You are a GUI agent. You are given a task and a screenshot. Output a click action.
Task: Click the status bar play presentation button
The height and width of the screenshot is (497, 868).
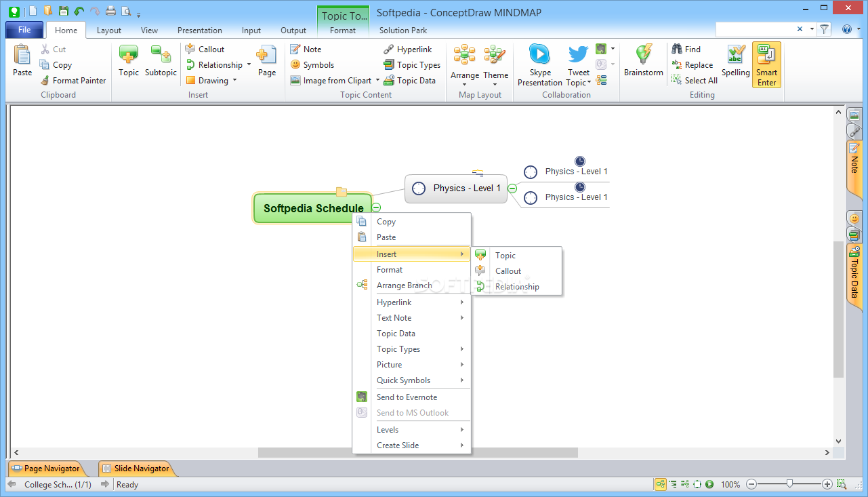[709, 484]
